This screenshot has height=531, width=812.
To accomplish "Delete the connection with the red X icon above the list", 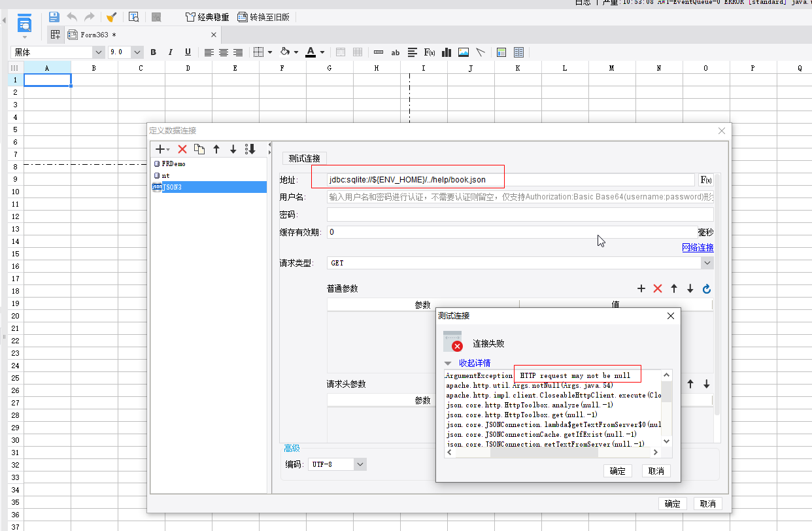I will coord(182,149).
